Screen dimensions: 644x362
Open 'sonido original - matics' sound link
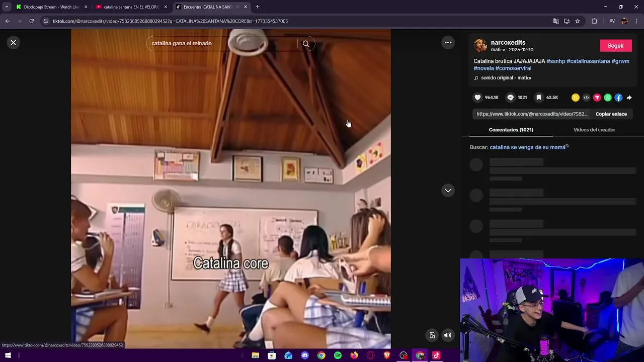[x=506, y=78]
